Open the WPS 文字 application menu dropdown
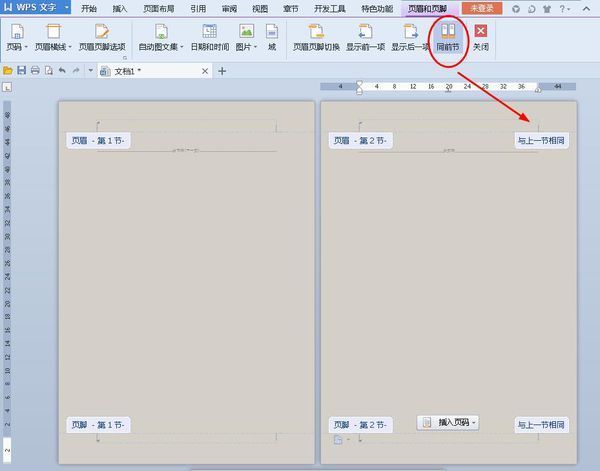The height and width of the screenshot is (471, 600). 67,7
